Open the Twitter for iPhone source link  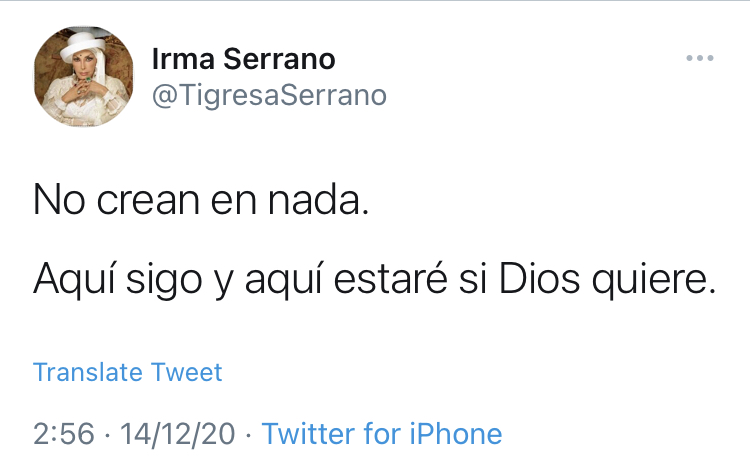(x=382, y=433)
